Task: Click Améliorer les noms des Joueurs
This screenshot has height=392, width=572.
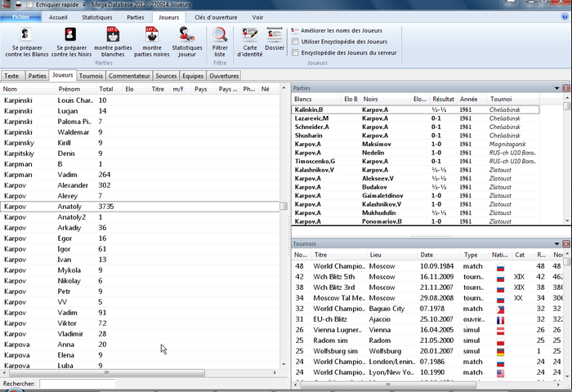Action: pyautogui.click(x=337, y=31)
